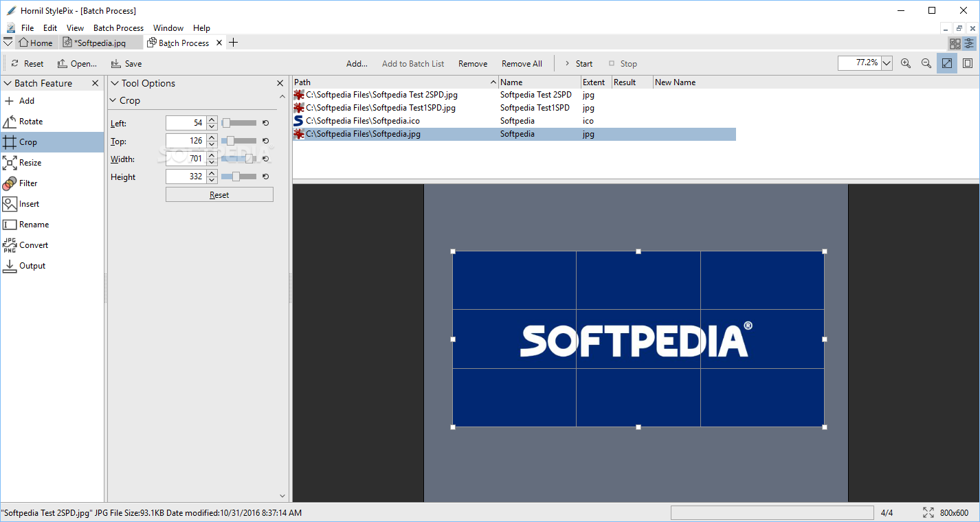Open the tab list dropdown arrow

pyautogui.click(x=8, y=43)
